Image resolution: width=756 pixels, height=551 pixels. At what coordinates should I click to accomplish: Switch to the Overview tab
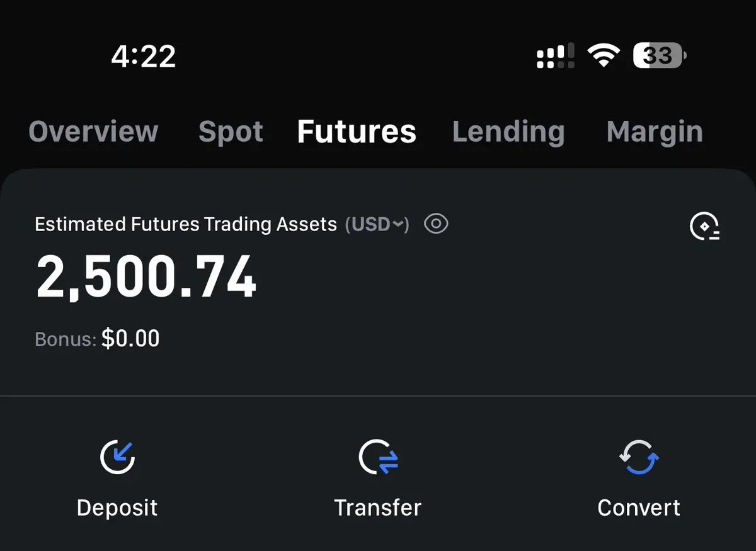pos(93,132)
